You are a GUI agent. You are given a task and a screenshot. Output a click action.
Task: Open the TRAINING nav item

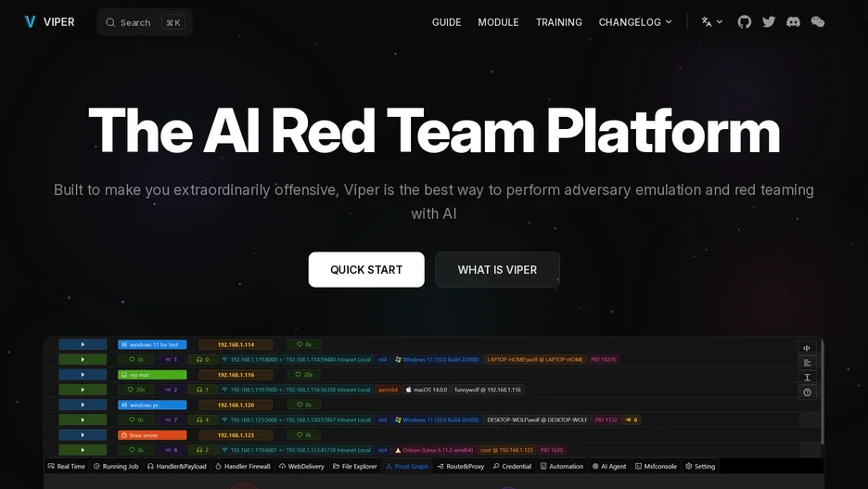pos(558,22)
